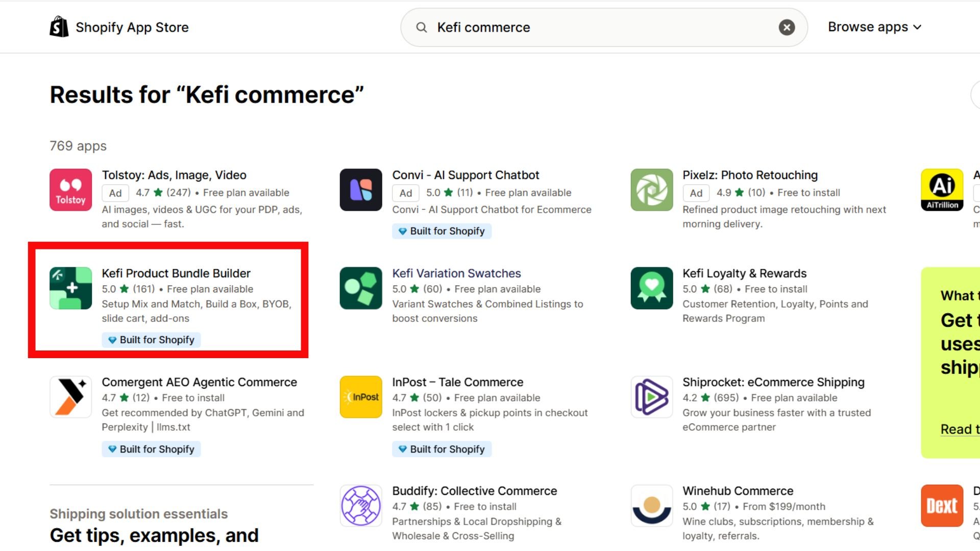Open the Dext app icon
Screen dimensions: 980x551
pos(942,506)
